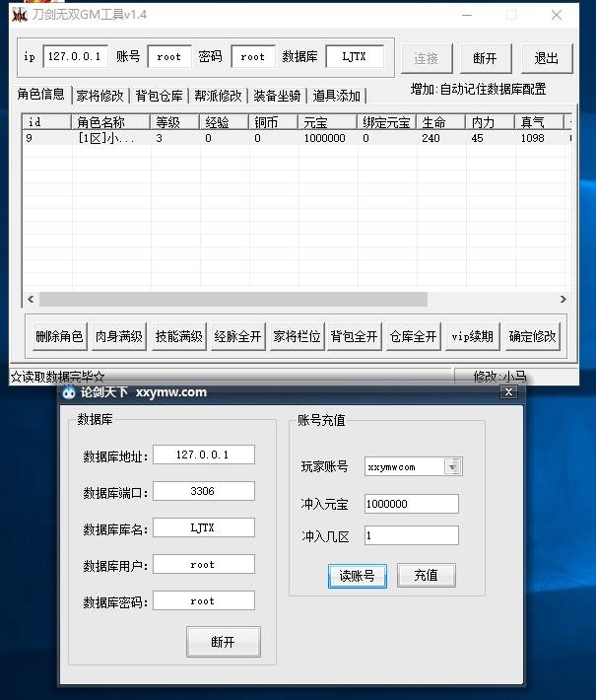Click the 读账号 button
Image resolution: width=596 pixels, height=700 pixels.
tap(358, 576)
